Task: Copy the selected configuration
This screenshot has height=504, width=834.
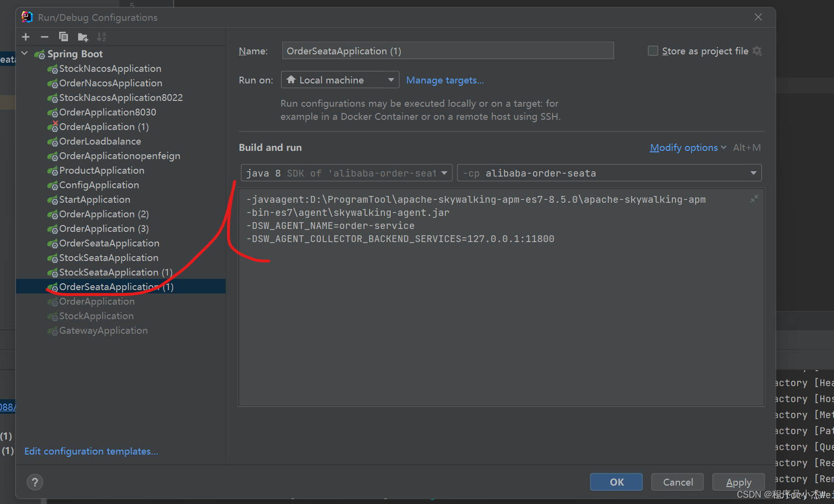Action: (x=64, y=37)
